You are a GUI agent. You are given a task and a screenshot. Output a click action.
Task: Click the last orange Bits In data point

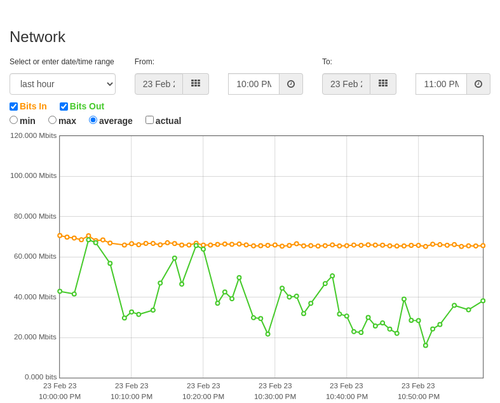tap(483, 246)
